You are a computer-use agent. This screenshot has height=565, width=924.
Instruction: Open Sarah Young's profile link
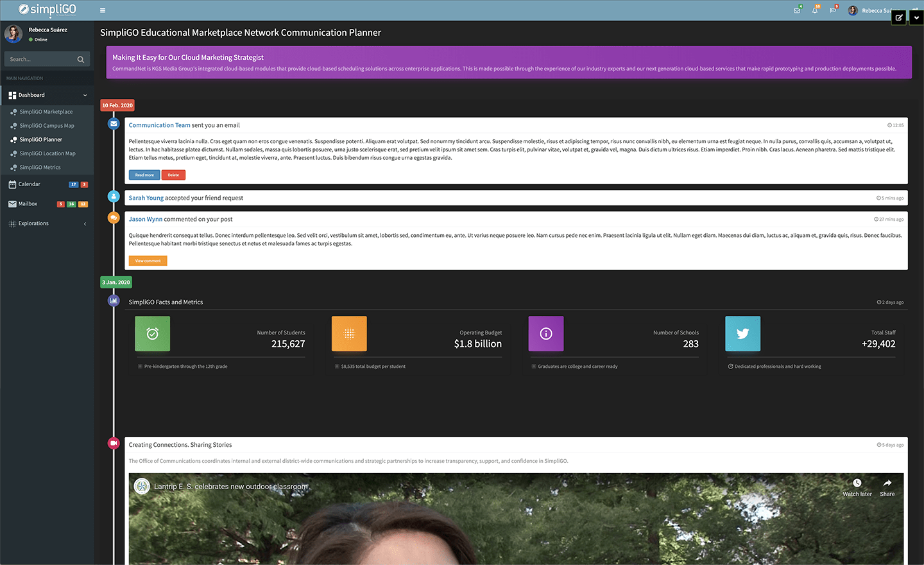pyautogui.click(x=146, y=198)
